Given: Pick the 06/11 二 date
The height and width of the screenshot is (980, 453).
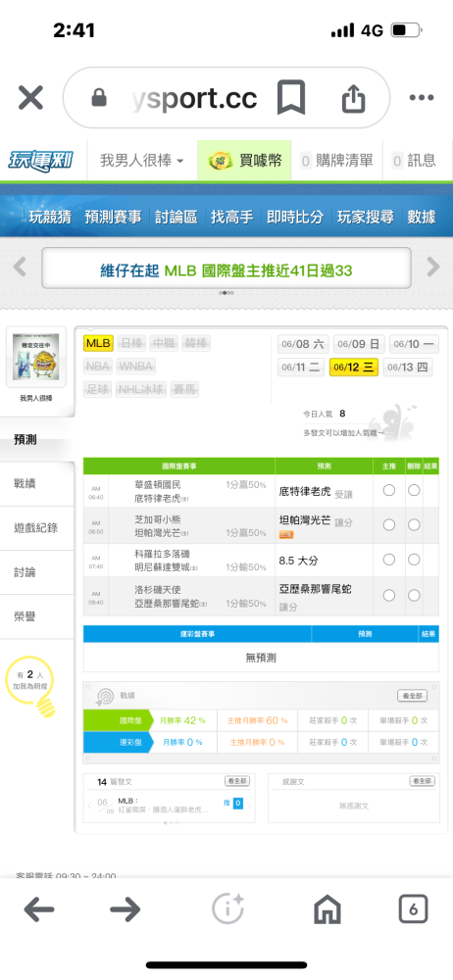Looking at the screenshot, I should (x=301, y=367).
